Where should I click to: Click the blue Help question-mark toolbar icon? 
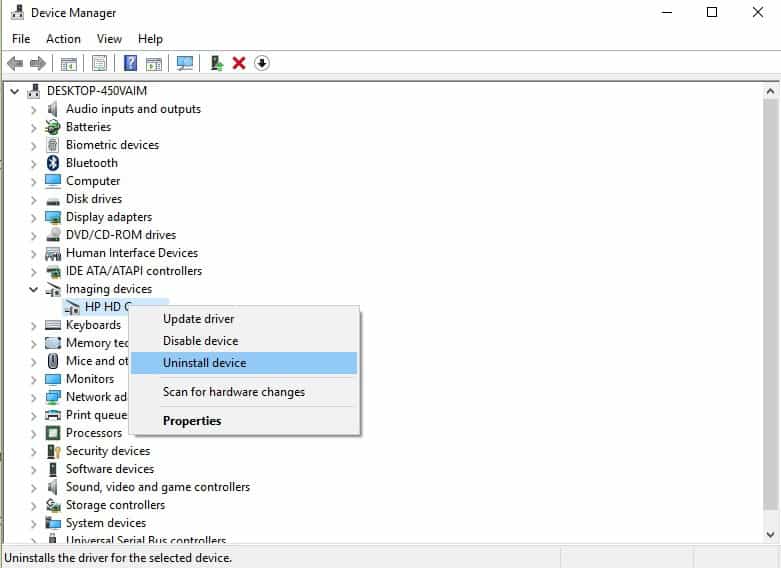(130, 63)
